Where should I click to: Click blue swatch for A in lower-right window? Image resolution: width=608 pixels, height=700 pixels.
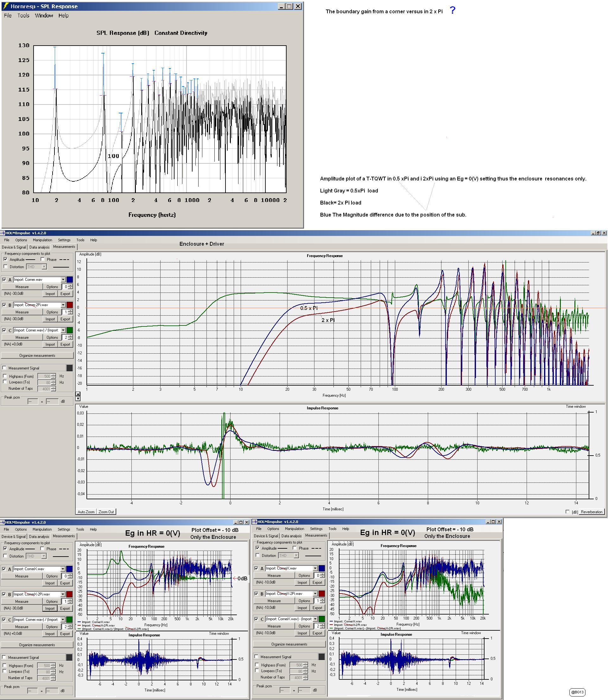322,568
